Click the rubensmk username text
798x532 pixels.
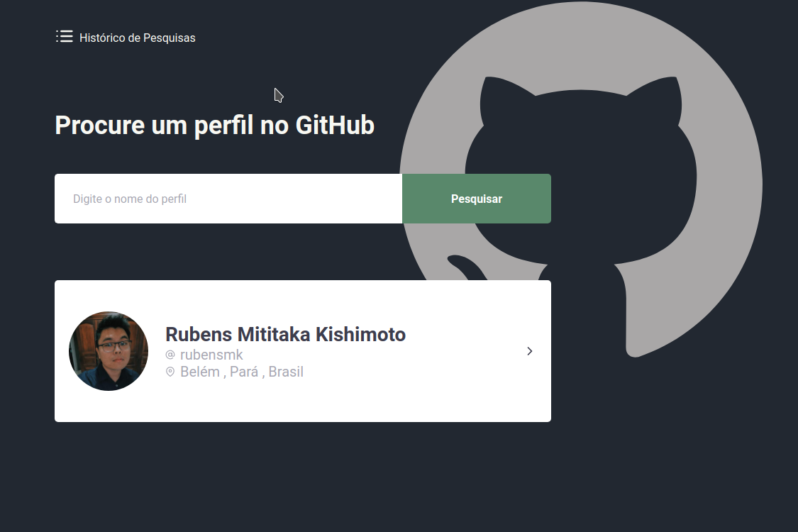pos(211,354)
